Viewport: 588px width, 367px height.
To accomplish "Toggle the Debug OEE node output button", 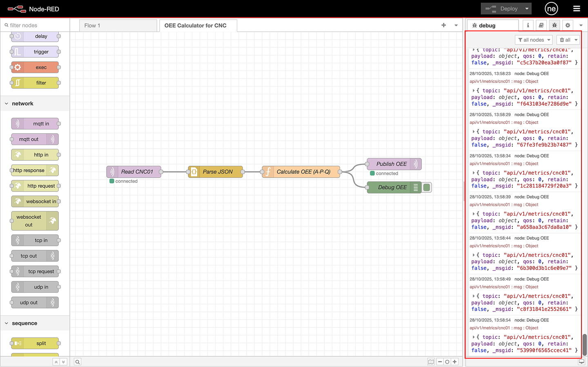I will tap(427, 187).
